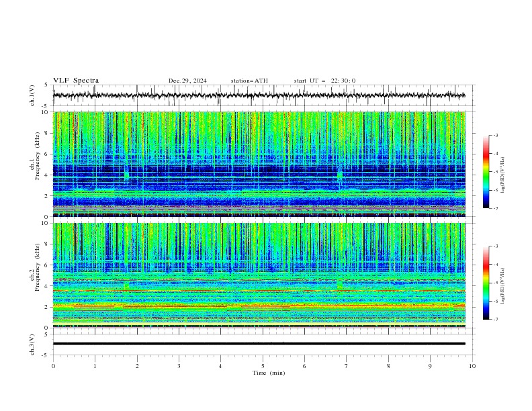The width and height of the screenshot is (532, 411).
Task: Click the ch.1 frequency tick label '8'
Action: point(47,133)
